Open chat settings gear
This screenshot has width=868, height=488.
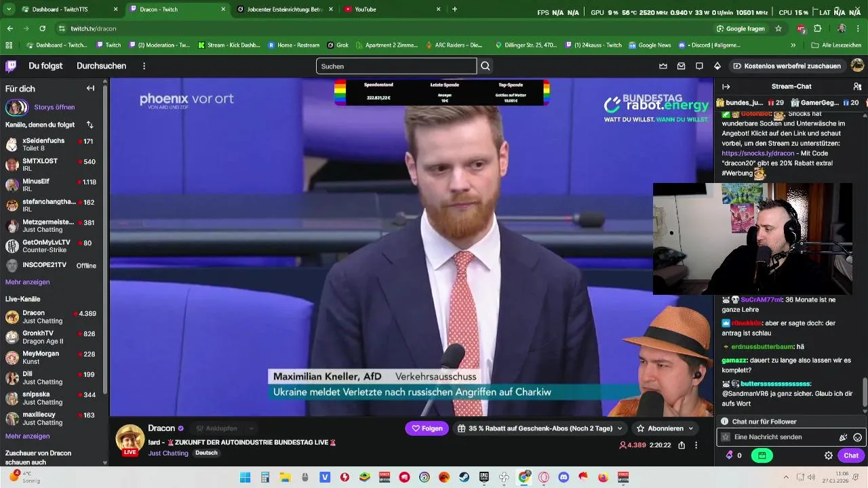tap(828, 455)
